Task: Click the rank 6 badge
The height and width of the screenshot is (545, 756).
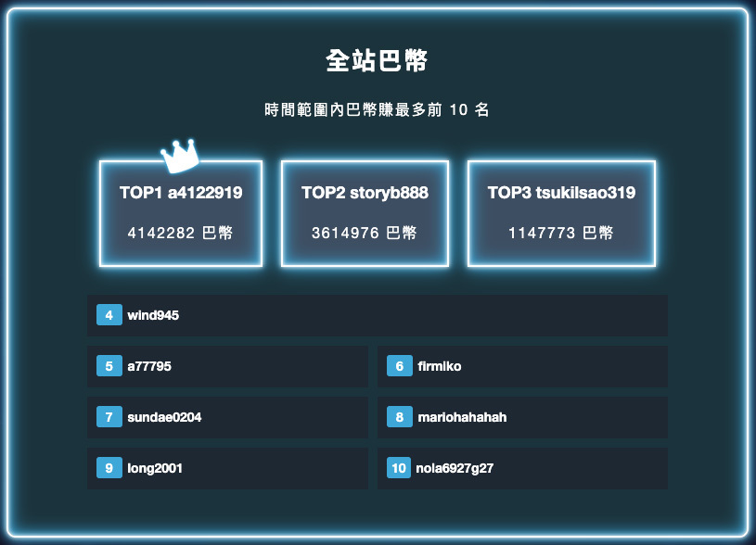Action: [x=400, y=367]
